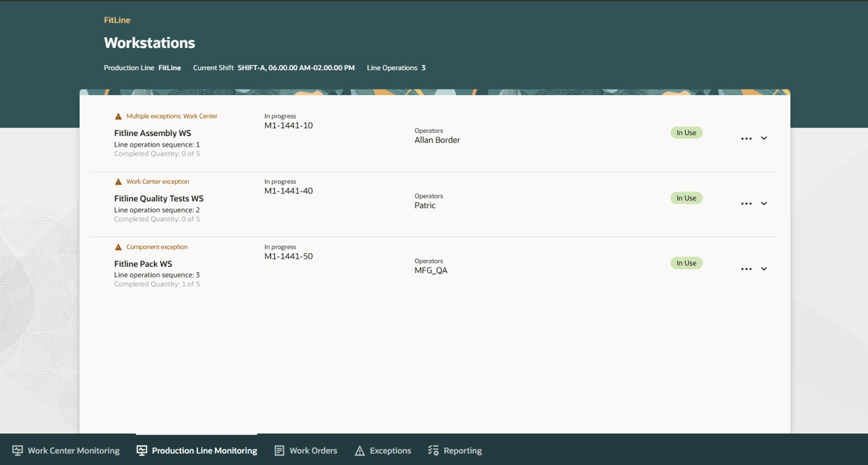Click warning icon beside Multiple exceptions: Work Center
868x465 pixels.
point(118,116)
